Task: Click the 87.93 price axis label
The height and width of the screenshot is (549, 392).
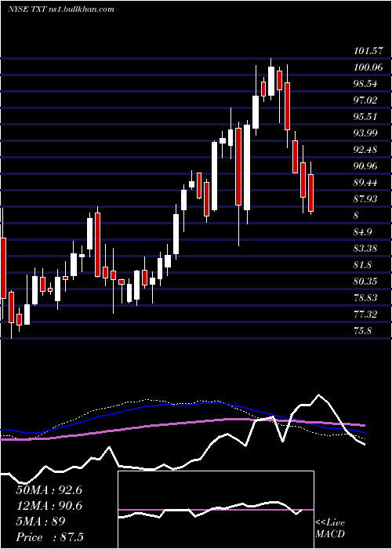Action: [365, 199]
